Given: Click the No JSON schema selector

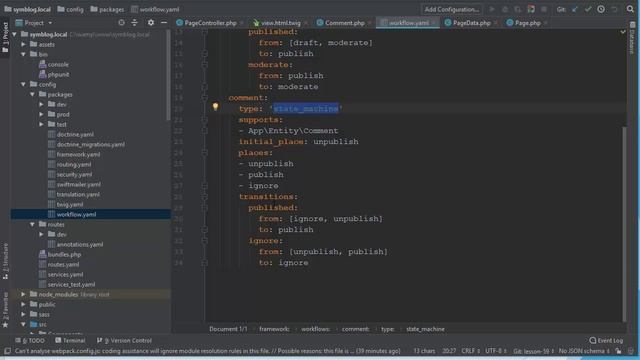Looking at the screenshot, I should pyautogui.click(x=584, y=351).
